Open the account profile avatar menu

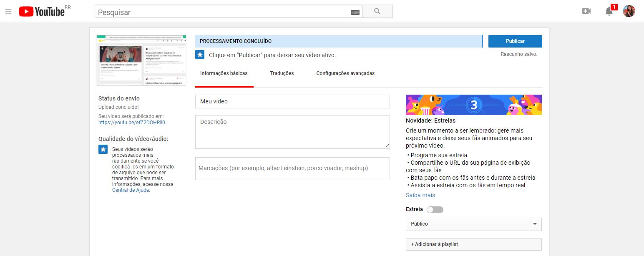pos(629,11)
